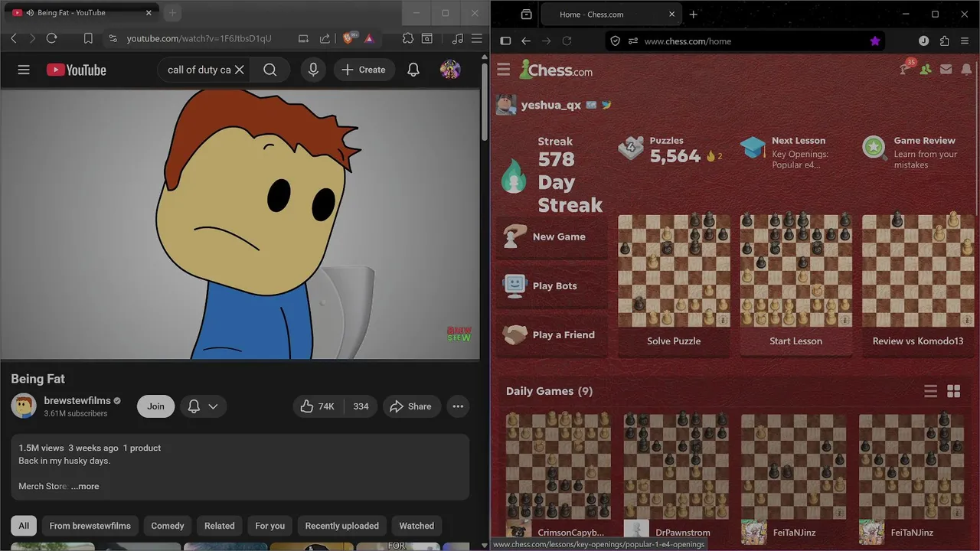This screenshot has height=551, width=980.
Task: Open the YouTube account avatar menu
Action: click(x=450, y=70)
